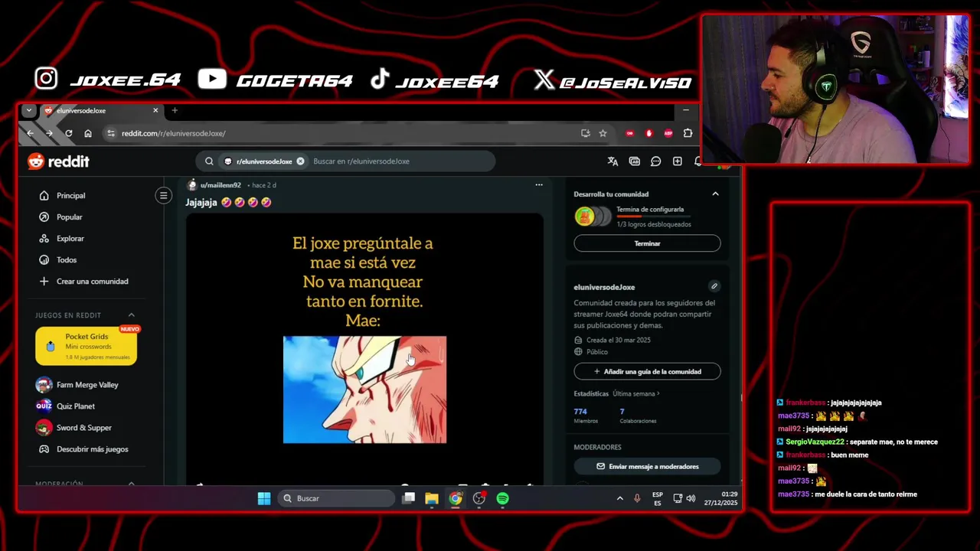Go back with the browser back arrow

(x=30, y=133)
